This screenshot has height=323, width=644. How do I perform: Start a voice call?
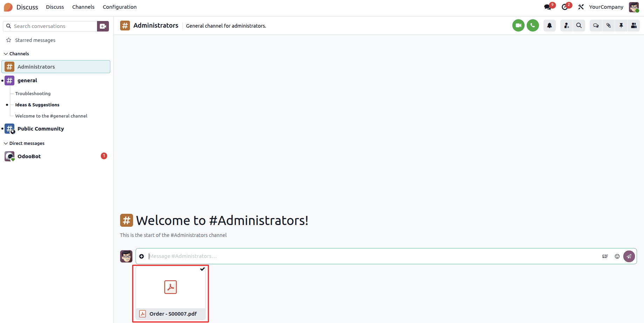click(533, 26)
